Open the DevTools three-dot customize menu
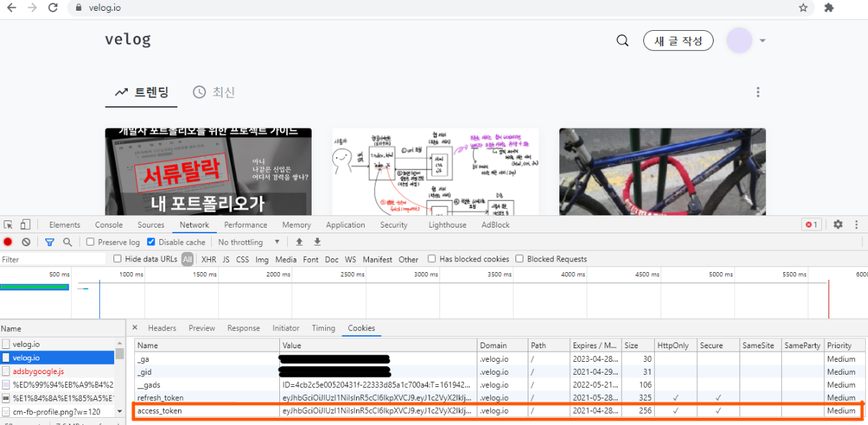Viewport: 868px width, 425px height. click(857, 225)
